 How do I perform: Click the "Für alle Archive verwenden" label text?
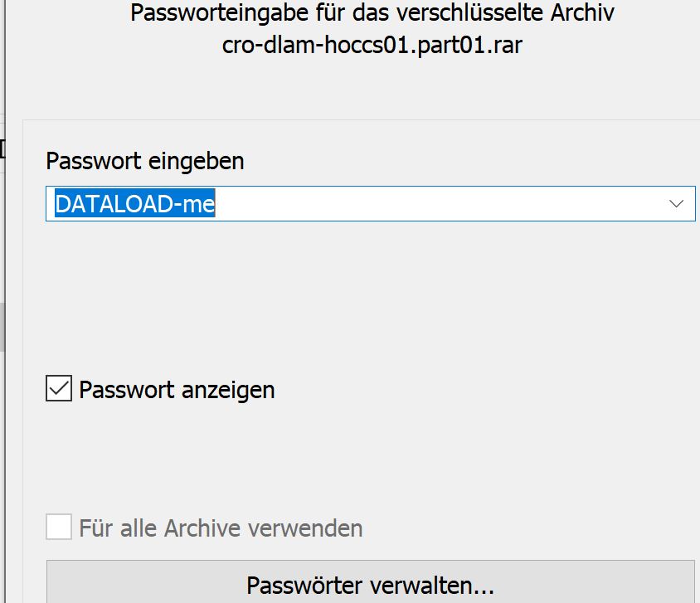click(x=221, y=528)
